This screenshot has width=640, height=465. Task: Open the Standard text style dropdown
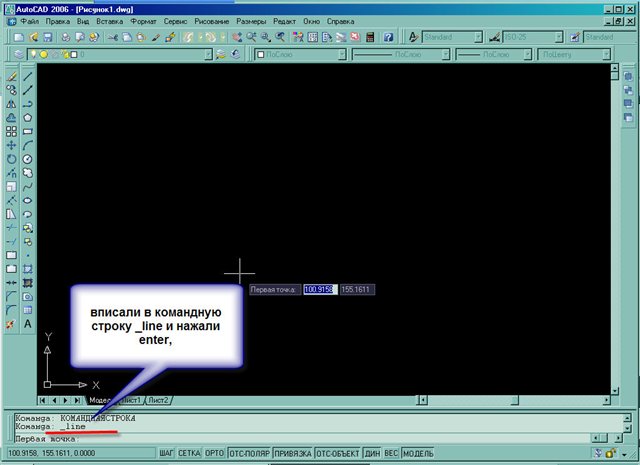pos(452,37)
